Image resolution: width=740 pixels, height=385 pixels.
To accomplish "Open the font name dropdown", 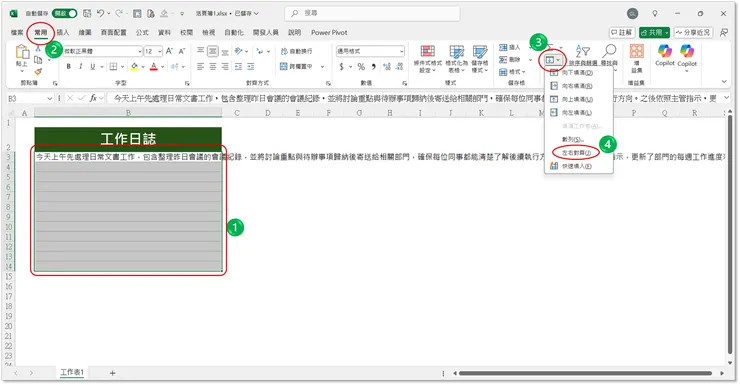I will [x=140, y=51].
